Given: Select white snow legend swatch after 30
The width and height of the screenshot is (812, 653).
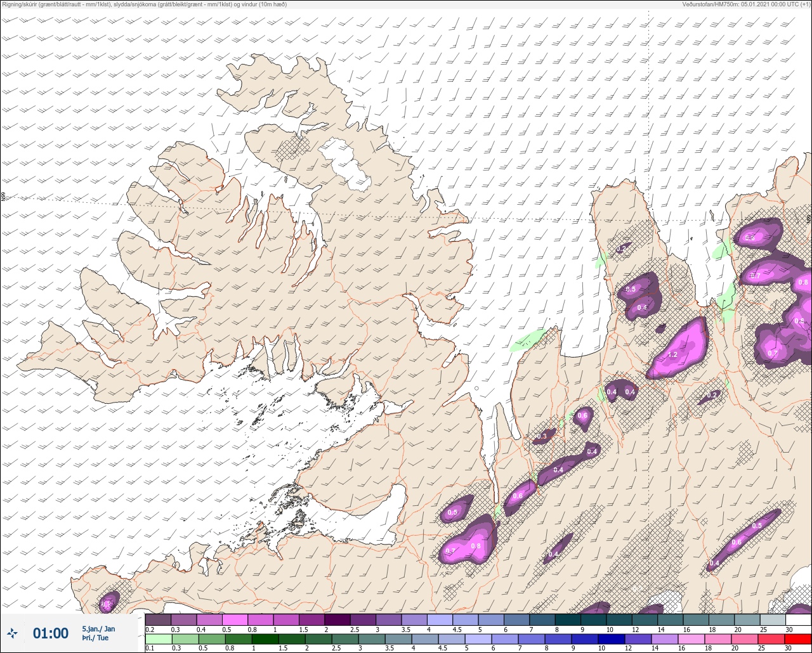Looking at the screenshot, I should [798, 619].
